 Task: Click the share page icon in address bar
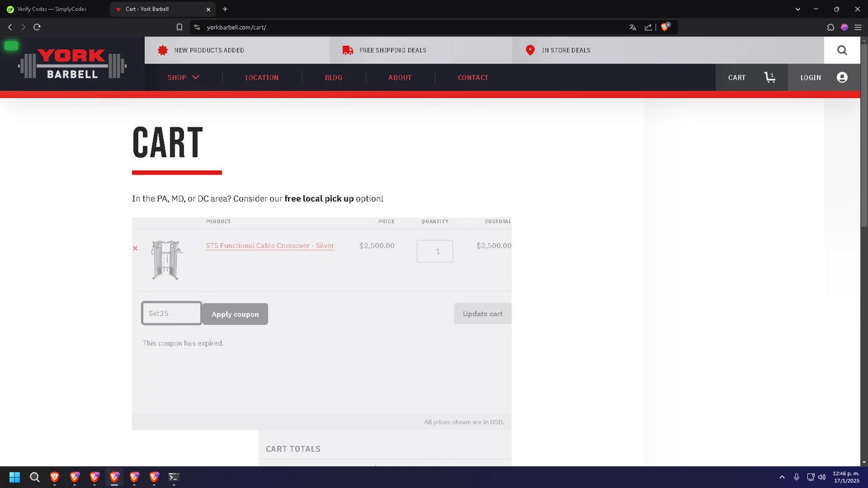click(648, 27)
